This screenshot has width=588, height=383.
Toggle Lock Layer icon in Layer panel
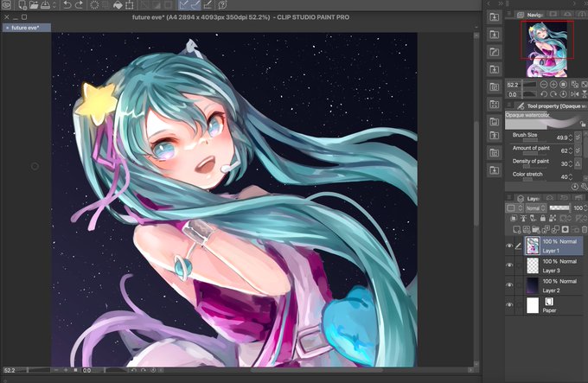pyautogui.click(x=543, y=218)
